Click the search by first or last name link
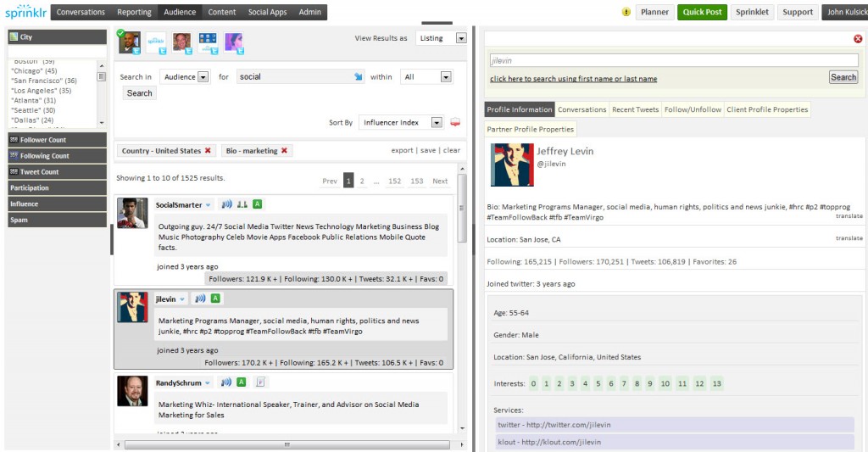The image size is (868, 452). [x=573, y=79]
